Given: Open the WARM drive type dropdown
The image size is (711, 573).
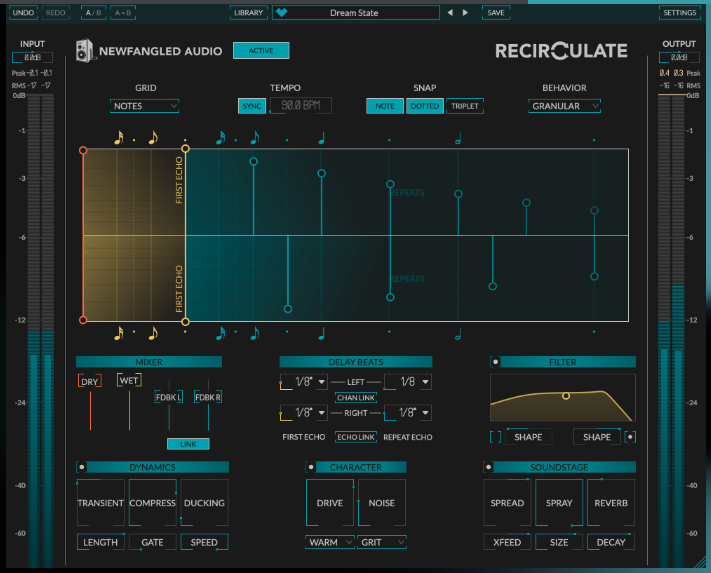Looking at the screenshot, I should point(330,542).
